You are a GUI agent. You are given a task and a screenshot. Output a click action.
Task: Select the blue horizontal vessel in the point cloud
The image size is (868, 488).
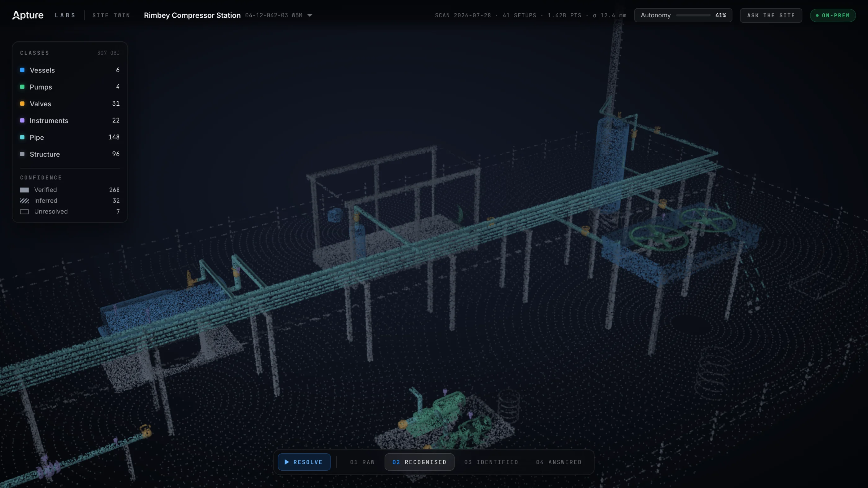pos(162,308)
